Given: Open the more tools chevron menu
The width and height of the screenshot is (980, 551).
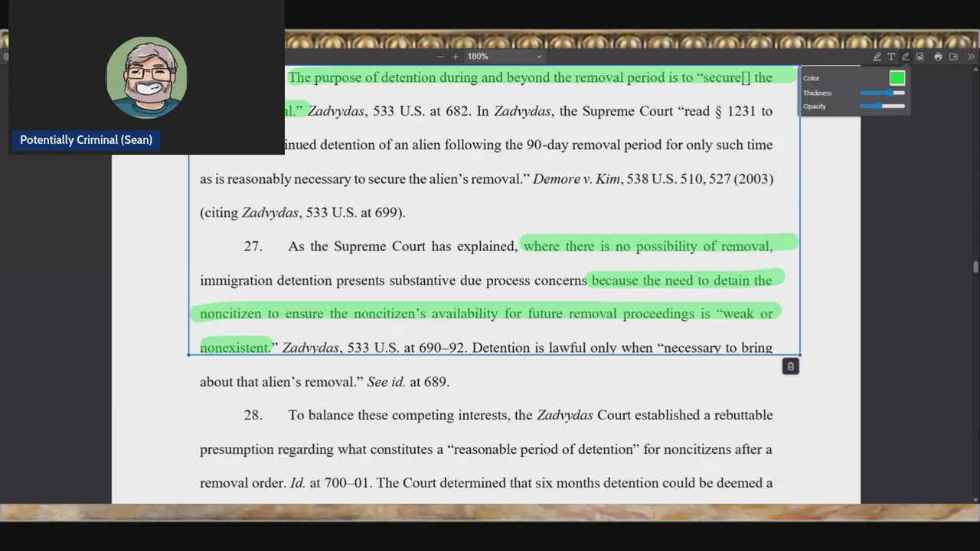Looking at the screenshot, I should coord(971,57).
